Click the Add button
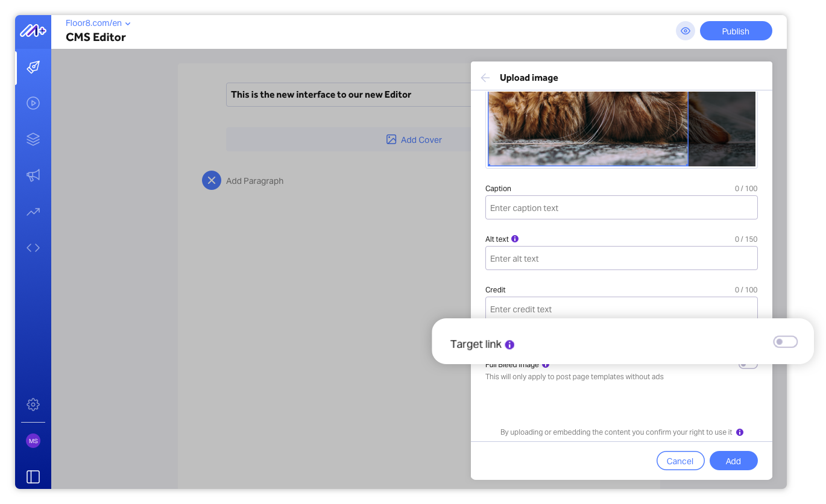The width and height of the screenshot is (826, 504). 733,461
